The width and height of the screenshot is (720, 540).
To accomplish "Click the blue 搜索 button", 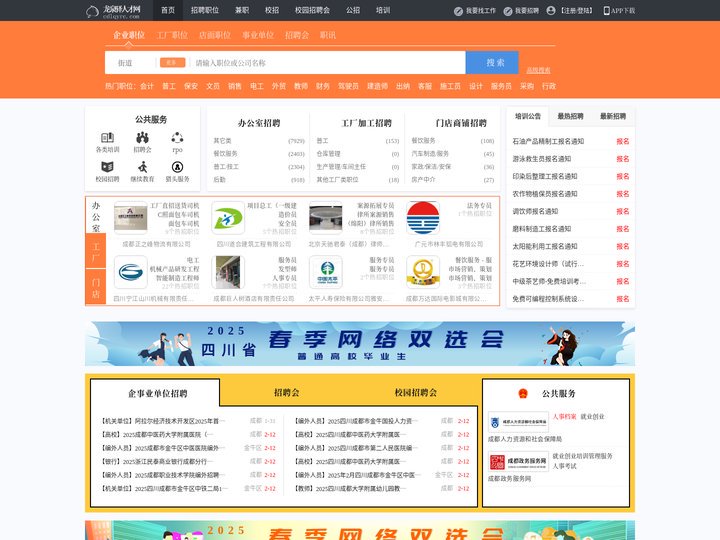I will coord(492,62).
